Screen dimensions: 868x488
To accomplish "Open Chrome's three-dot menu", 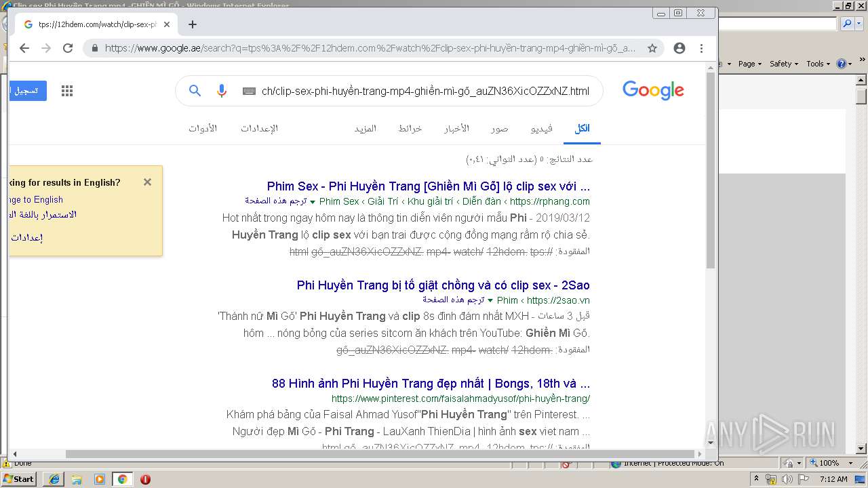I will point(702,48).
